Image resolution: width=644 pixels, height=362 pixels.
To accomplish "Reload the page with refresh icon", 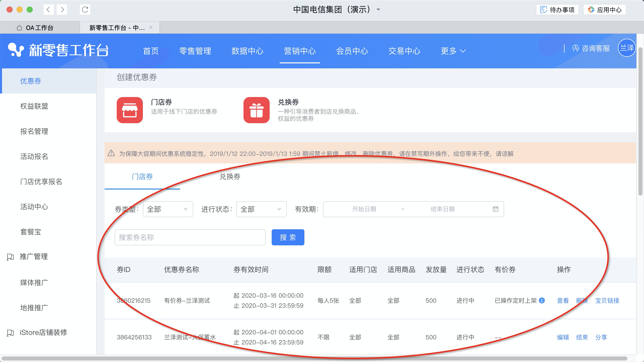I will coord(85,10).
